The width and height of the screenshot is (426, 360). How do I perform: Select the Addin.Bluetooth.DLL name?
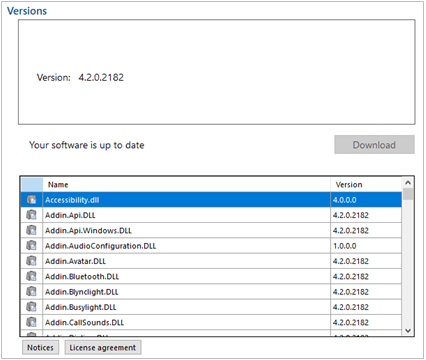point(82,276)
